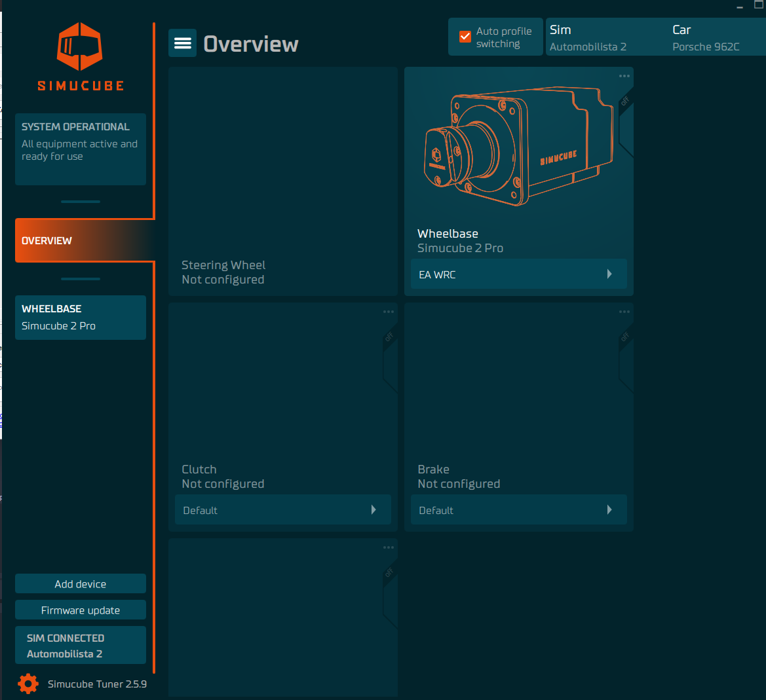Open the Brake card three-dot options
This screenshot has height=700, width=766.
pos(624,312)
